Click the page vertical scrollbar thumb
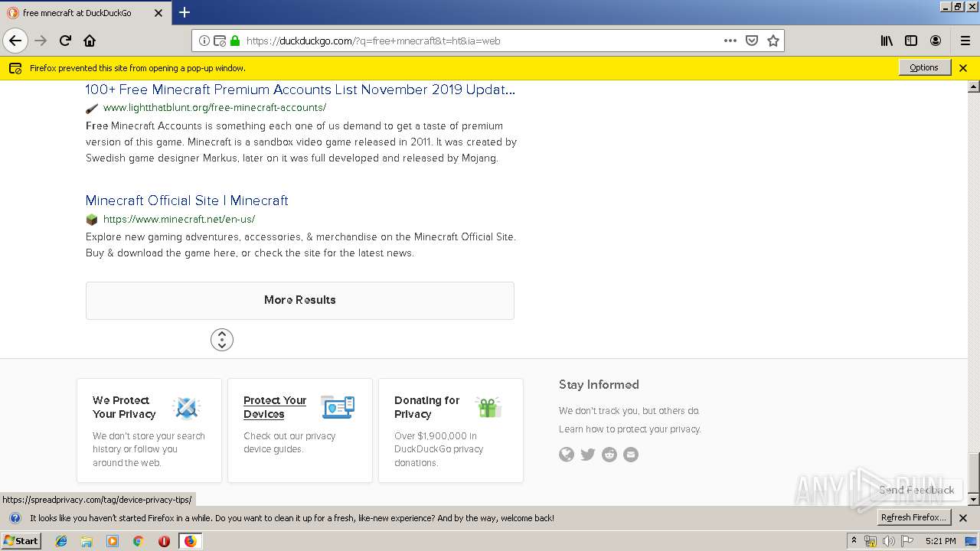Image resolution: width=980 pixels, height=551 pixels. (x=974, y=473)
